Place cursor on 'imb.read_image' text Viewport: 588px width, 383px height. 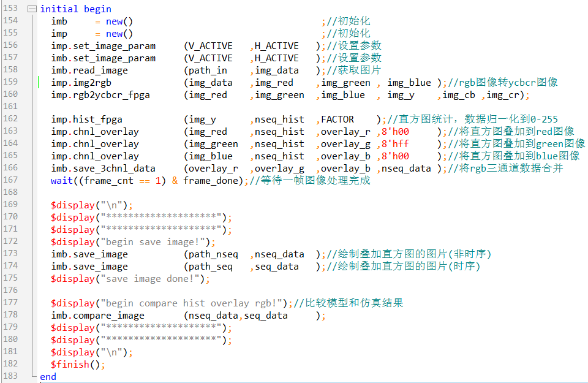89,70
